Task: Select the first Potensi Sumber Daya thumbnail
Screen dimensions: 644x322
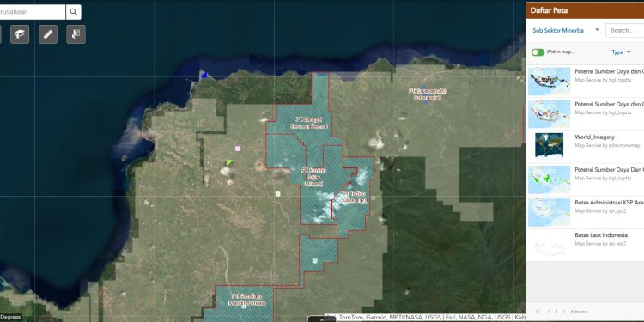Action: 550,82
